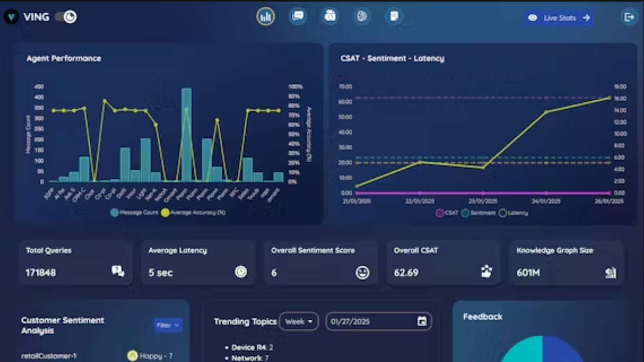This screenshot has height=362, width=644.
Task: Click the happy face icon for retailCustomer-1
Action: click(132, 356)
